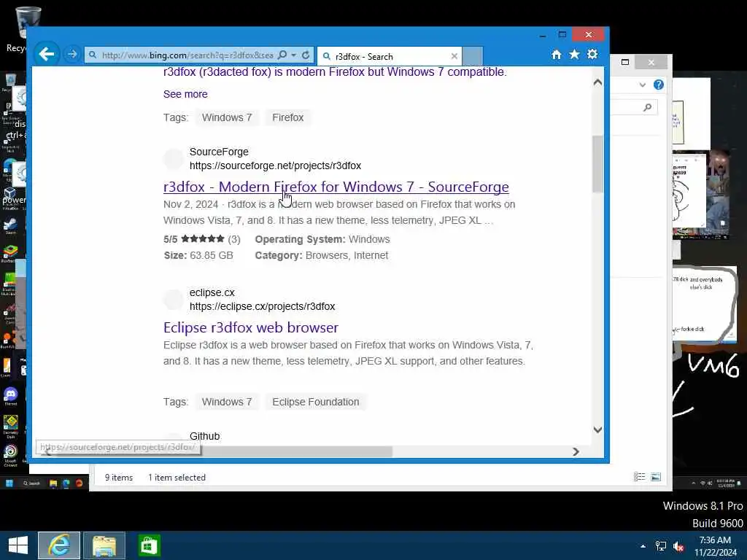The height and width of the screenshot is (560, 747).
Task: Click the eclipse.cx/projects/r3dfox URL text
Action: (262, 306)
